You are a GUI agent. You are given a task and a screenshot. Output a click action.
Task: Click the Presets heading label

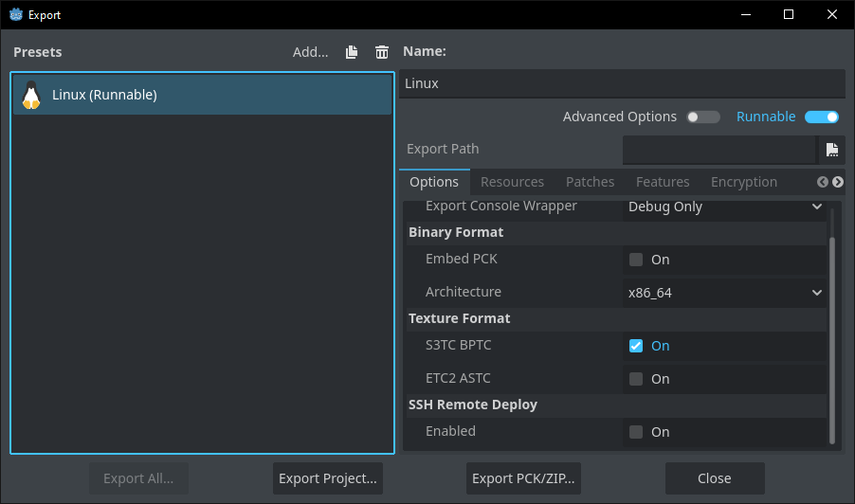coord(38,52)
